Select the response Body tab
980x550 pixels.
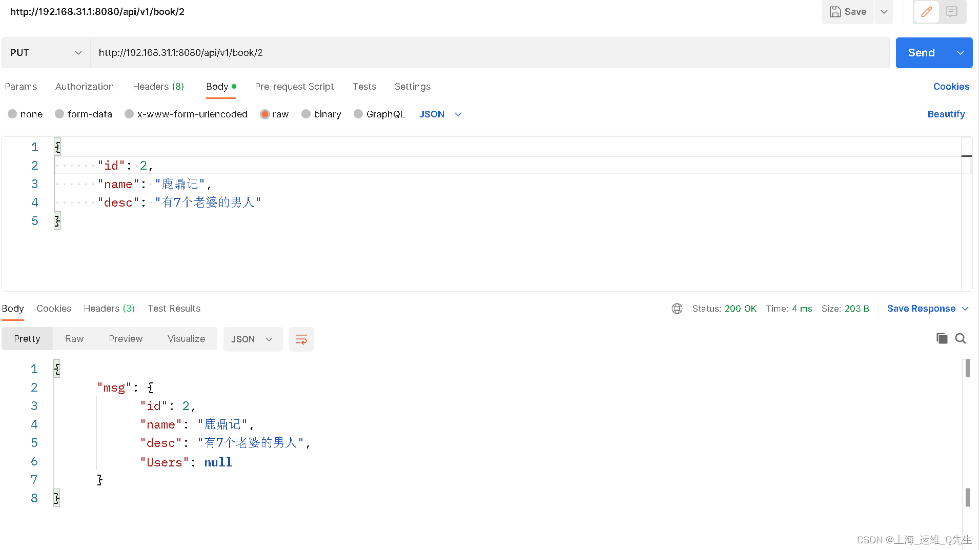coord(13,309)
